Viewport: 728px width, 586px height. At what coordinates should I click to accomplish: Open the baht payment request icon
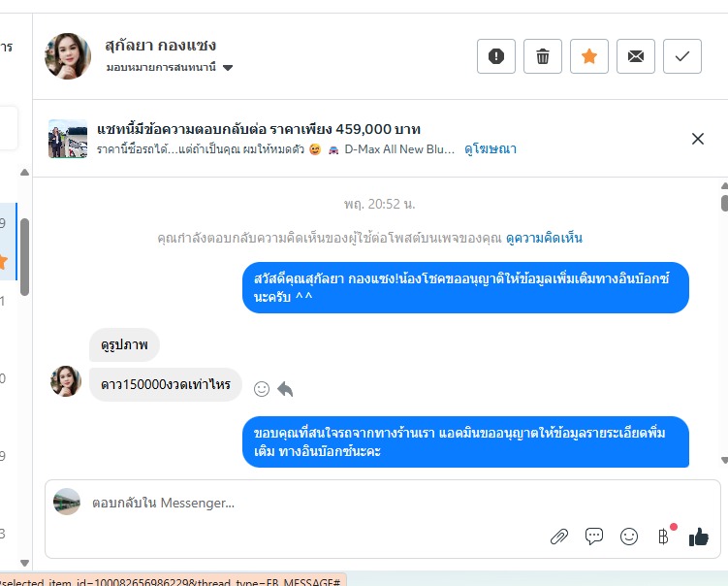(663, 537)
